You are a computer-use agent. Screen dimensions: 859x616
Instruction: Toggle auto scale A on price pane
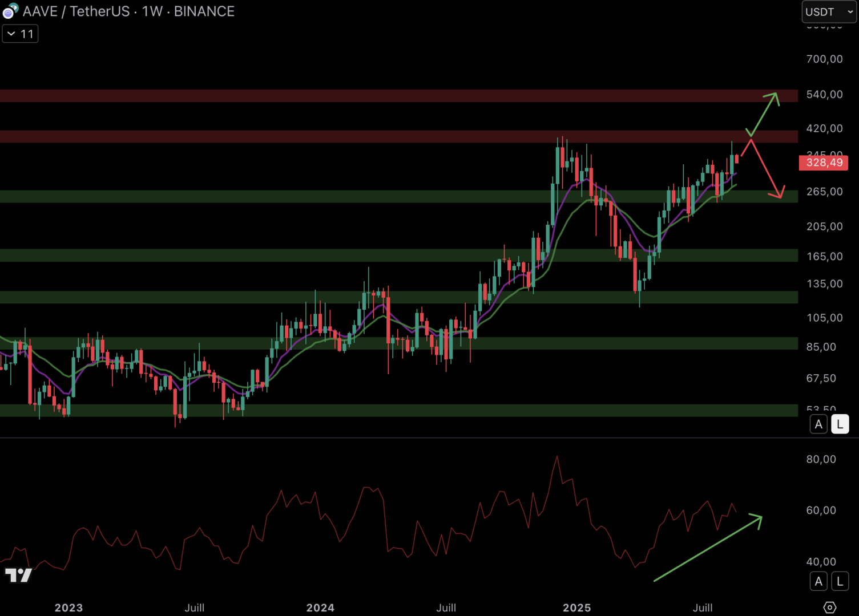(818, 424)
